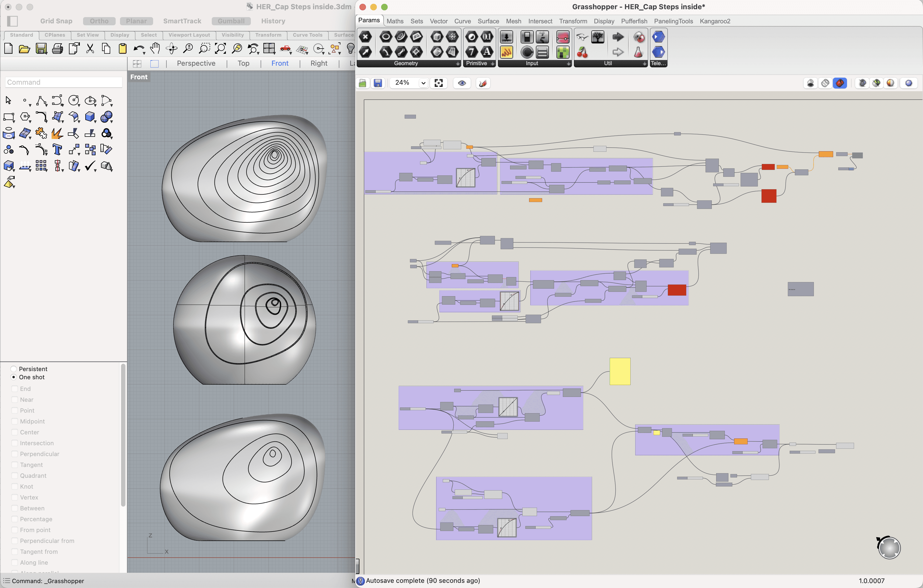The width and height of the screenshot is (923, 588).
Task: Toggle the Ortho modeling aid button
Action: coord(99,21)
